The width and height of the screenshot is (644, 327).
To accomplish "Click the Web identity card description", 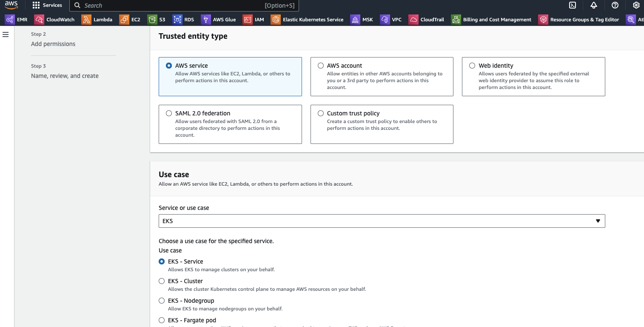I will tap(534, 80).
